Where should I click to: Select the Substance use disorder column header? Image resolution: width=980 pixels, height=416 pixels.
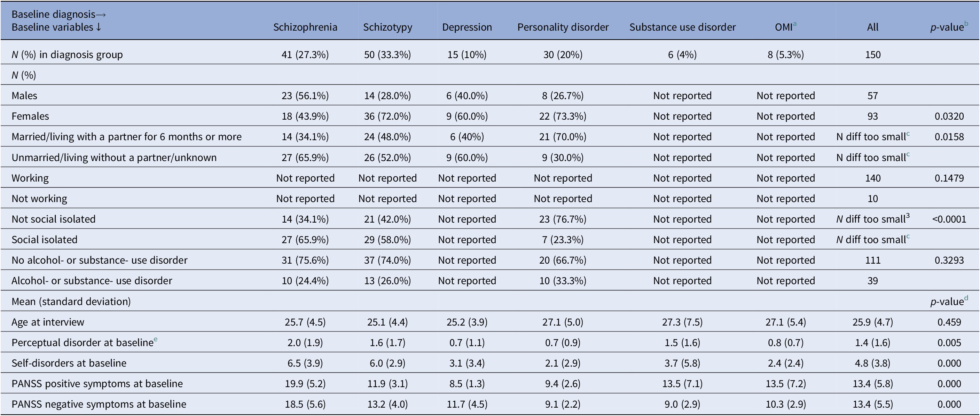tap(682, 27)
